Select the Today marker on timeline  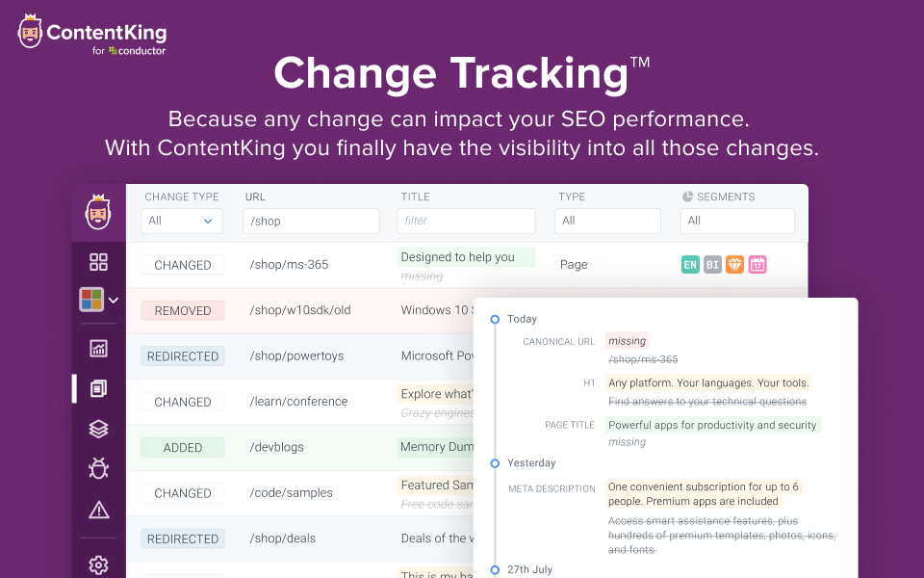point(495,319)
